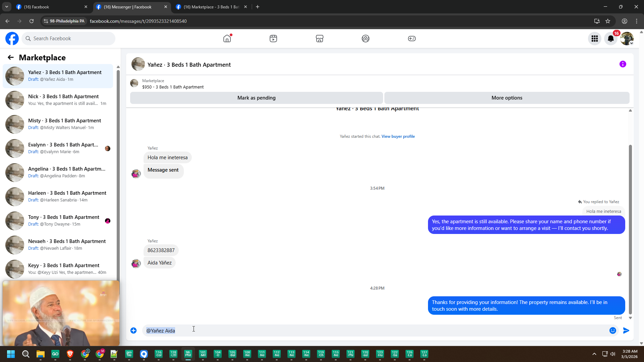Image resolution: width=644 pixels, height=362 pixels.
Task: Click Mark as pending button
Action: (256, 98)
